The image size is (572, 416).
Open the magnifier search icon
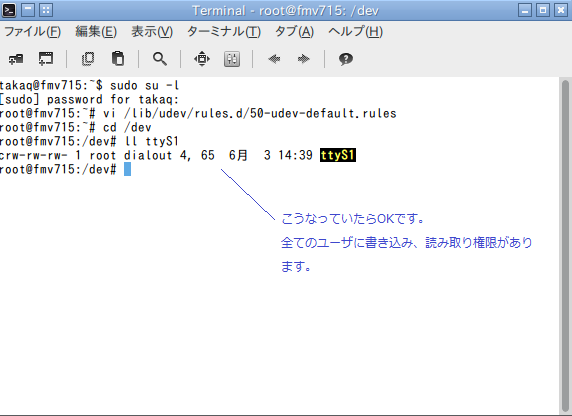(160, 59)
